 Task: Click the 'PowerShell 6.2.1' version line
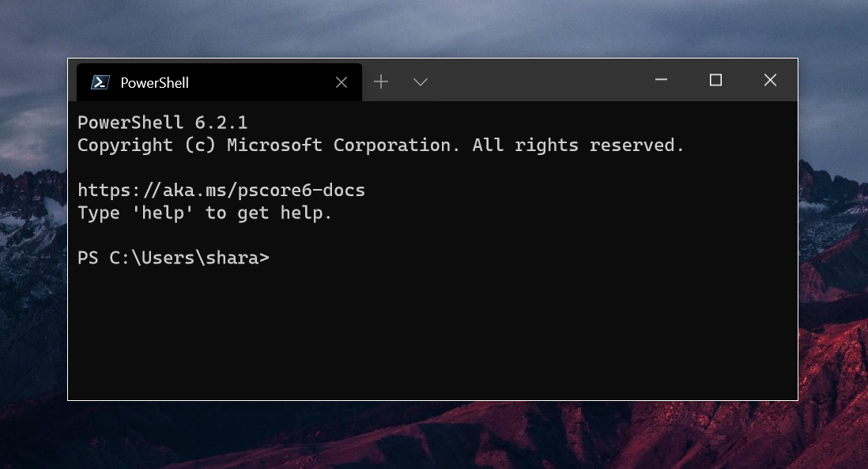[162, 123]
